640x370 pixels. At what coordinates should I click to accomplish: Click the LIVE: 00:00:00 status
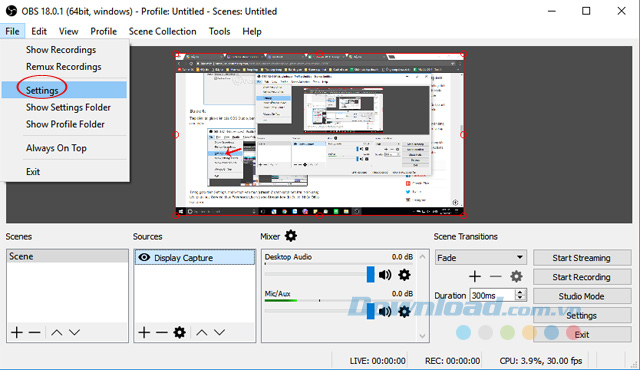(x=377, y=361)
